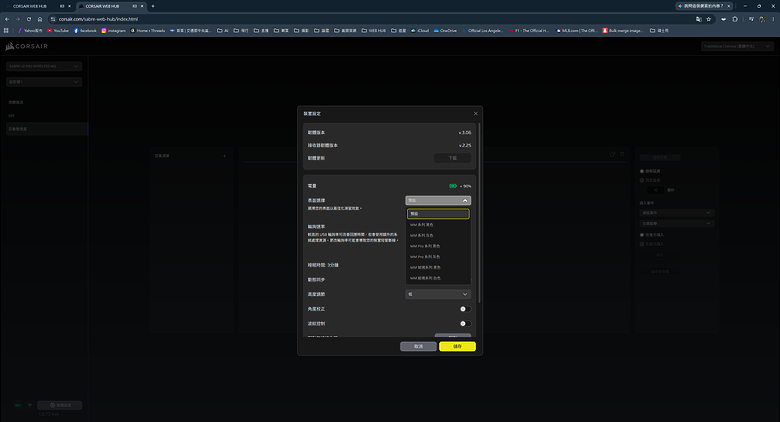Open the F1 The Official bookmark
The width and height of the screenshot is (780, 422).
pos(528,30)
